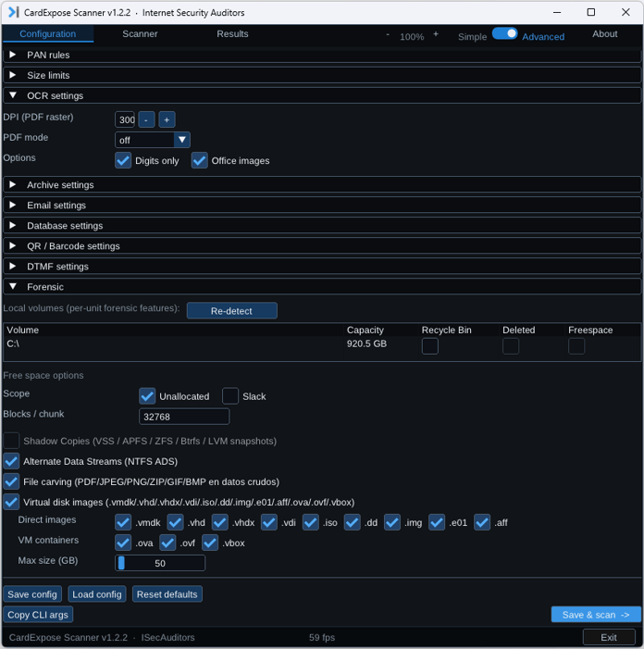Uncheck the .ova VM container
The width and height of the screenshot is (644, 649).
(x=123, y=543)
